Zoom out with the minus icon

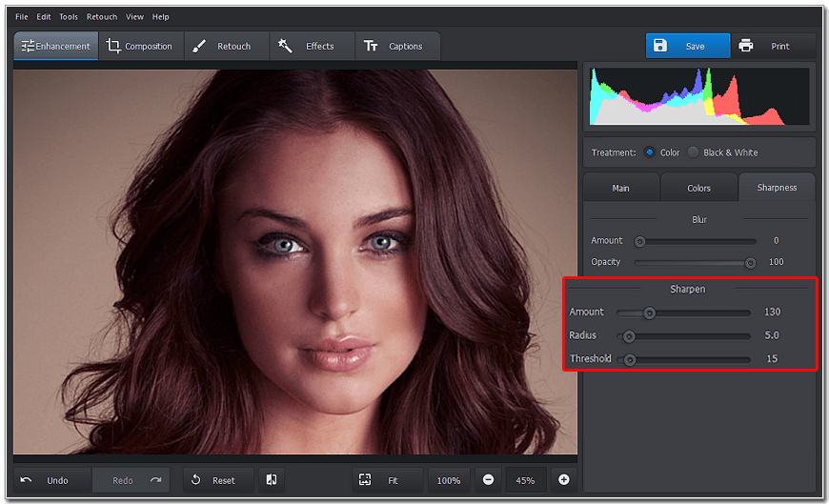[x=489, y=479]
